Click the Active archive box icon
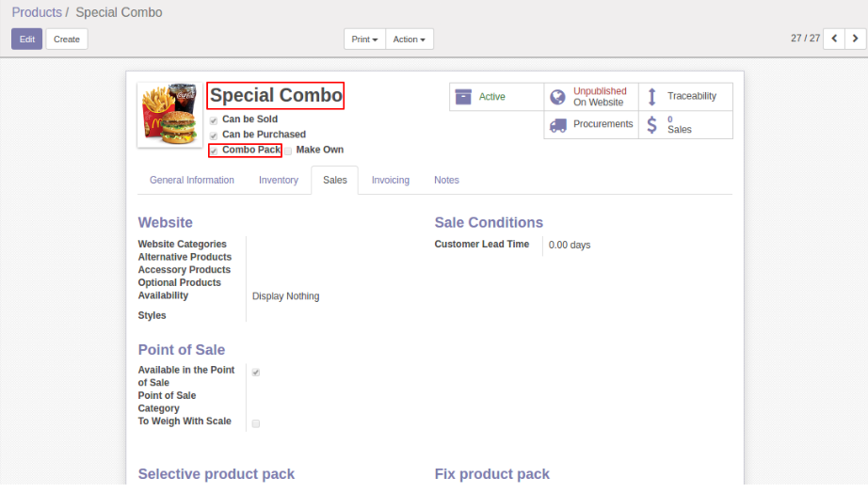This screenshot has width=868, height=493. click(x=462, y=97)
